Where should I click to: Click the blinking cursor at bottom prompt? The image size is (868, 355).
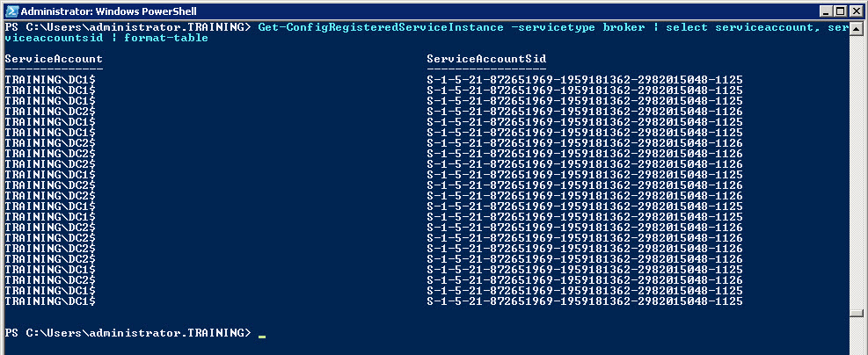[x=263, y=334]
